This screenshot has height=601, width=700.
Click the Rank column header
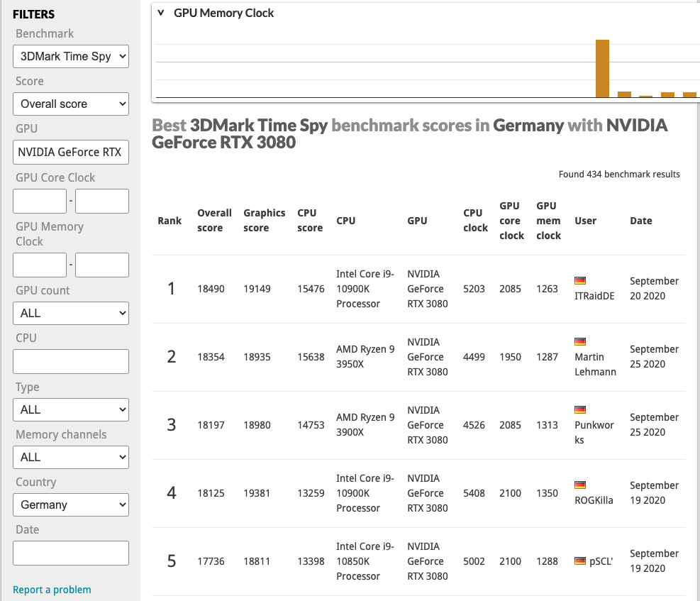tap(170, 221)
